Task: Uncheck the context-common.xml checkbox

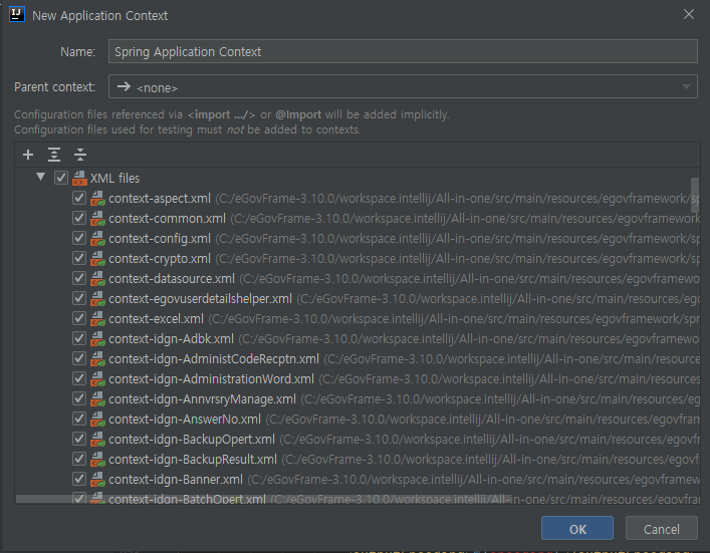Action: (79, 218)
